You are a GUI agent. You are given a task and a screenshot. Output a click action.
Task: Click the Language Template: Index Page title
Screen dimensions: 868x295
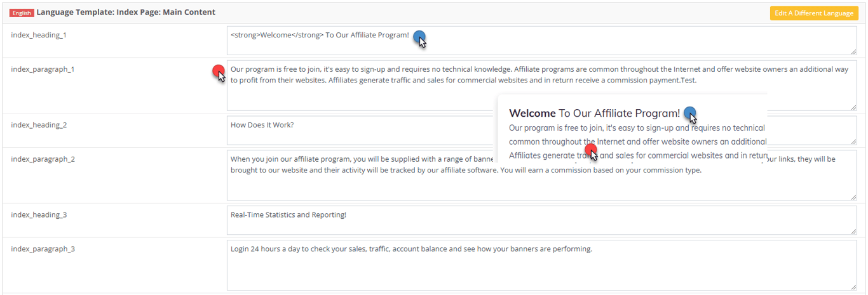(x=126, y=12)
